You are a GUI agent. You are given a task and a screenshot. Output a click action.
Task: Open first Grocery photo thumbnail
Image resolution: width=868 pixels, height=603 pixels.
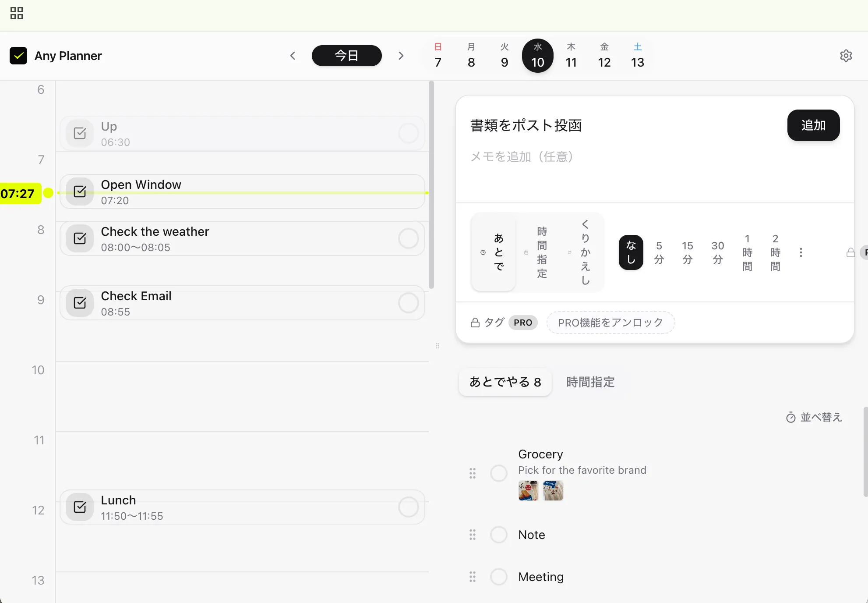(528, 491)
